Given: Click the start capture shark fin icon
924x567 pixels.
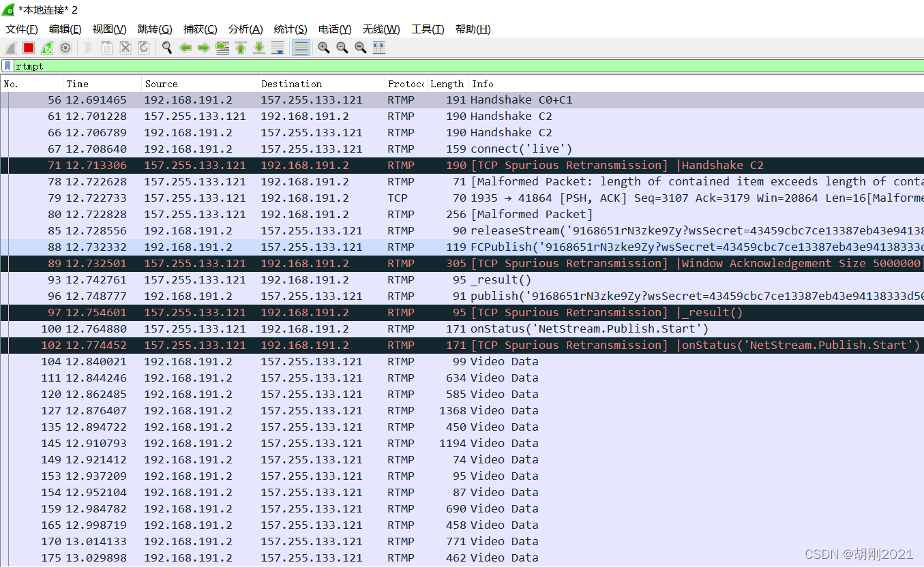Looking at the screenshot, I should click(11, 48).
